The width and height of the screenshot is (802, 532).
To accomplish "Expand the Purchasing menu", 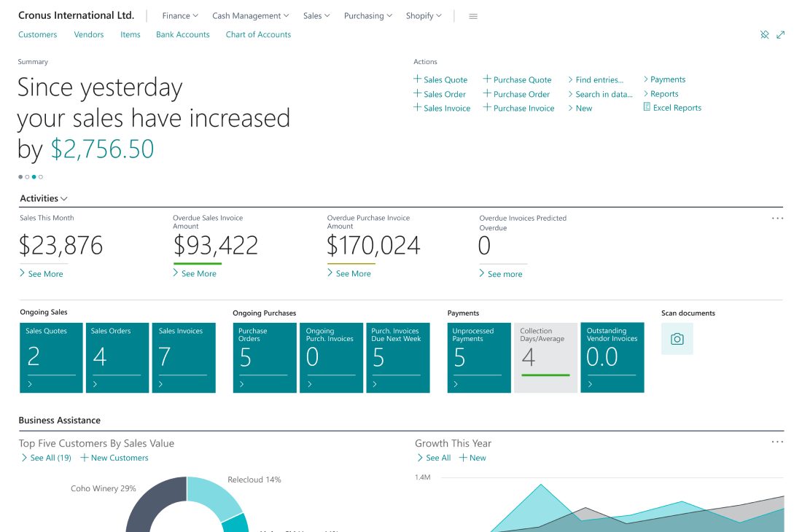I will tap(367, 16).
